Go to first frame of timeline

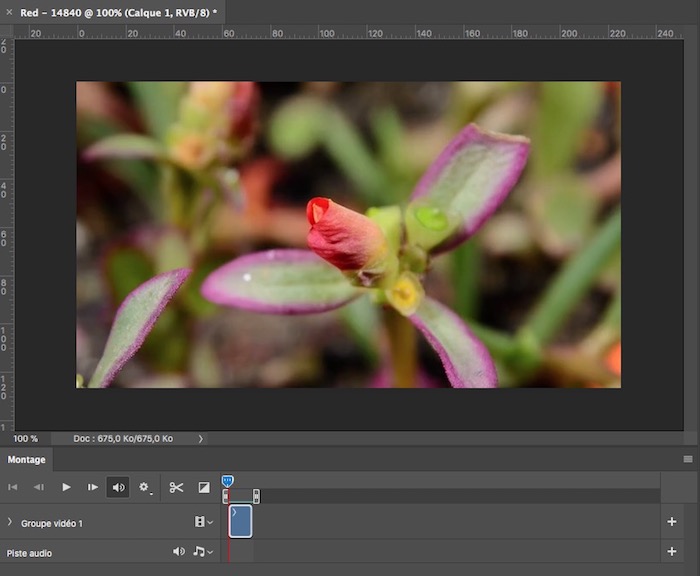tap(12, 487)
